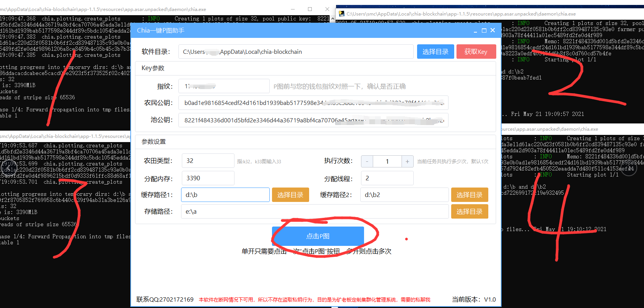Click 缓存路径2 field containing d:\b2
Image resolution: width=644 pixels, height=308 pixels.
click(405, 195)
